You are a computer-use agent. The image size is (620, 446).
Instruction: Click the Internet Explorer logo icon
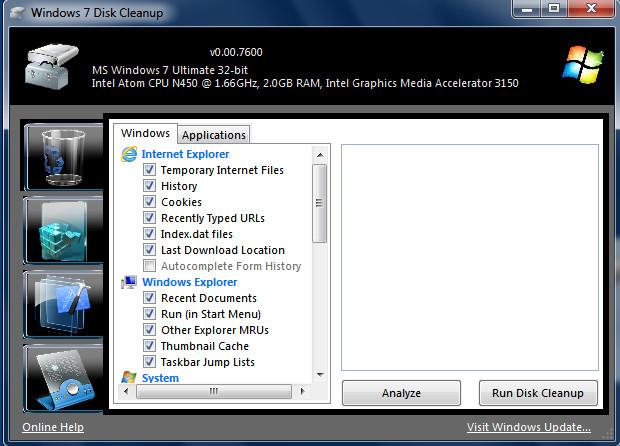click(x=129, y=154)
